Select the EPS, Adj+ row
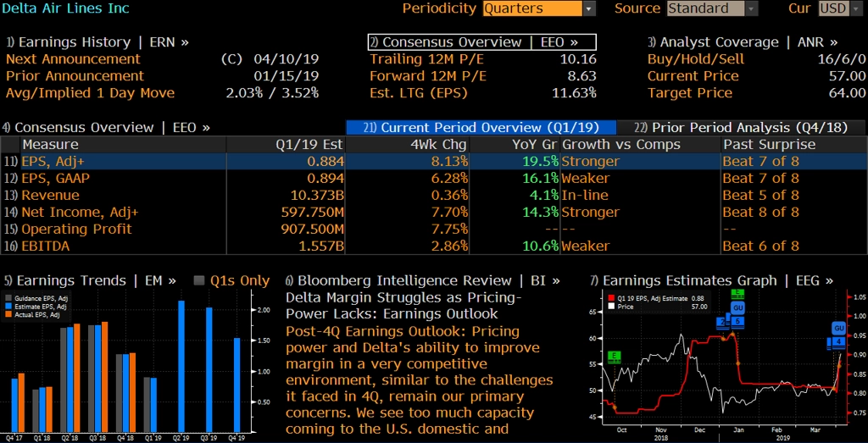868x443 pixels. coord(433,162)
